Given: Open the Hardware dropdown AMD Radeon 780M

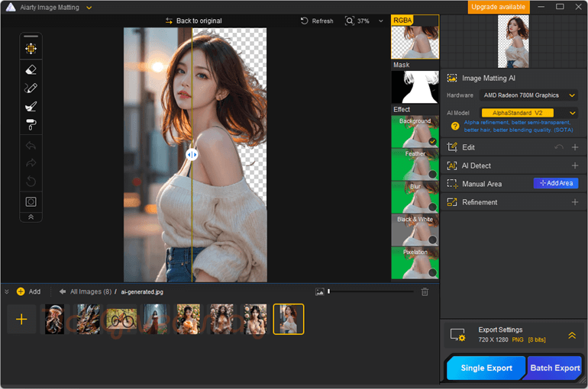Looking at the screenshot, I should (x=529, y=95).
